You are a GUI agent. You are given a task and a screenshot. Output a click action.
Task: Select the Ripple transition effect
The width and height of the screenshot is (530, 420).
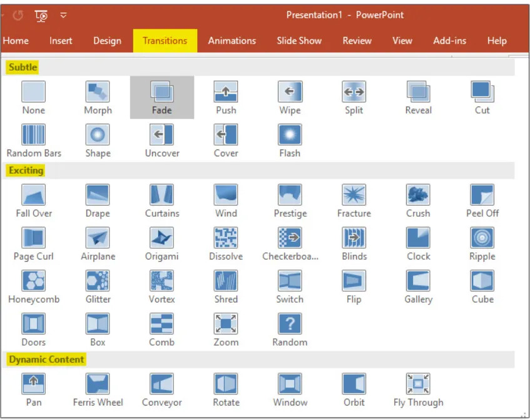tap(482, 239)
